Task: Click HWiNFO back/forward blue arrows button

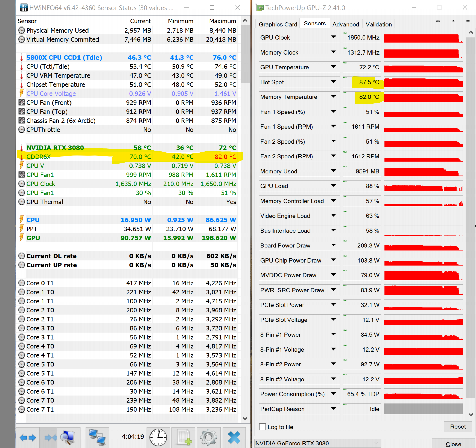Action: point(28,437)
